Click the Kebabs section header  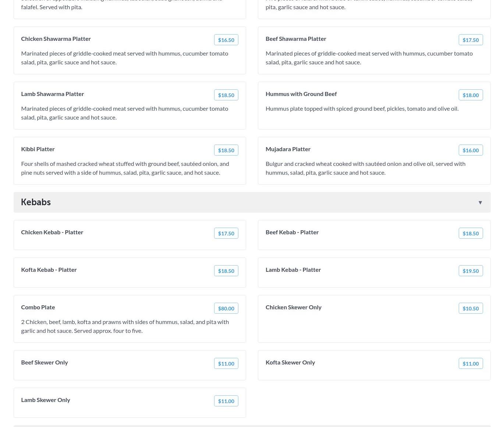click(36, 202)
